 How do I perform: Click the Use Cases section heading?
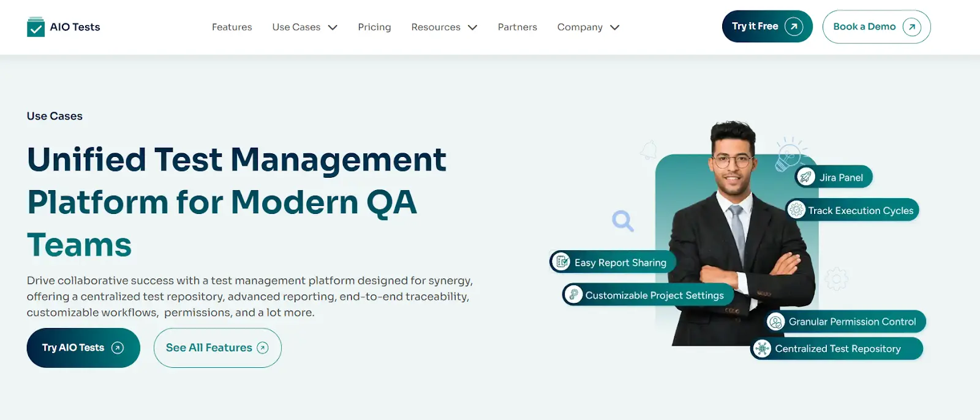point(55,116)
